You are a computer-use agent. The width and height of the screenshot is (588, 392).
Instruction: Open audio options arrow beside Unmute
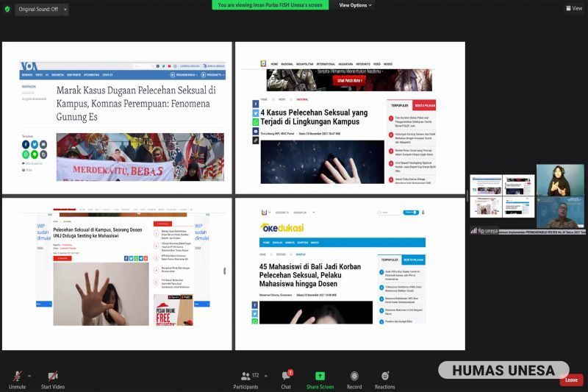[x=29, y=376]
